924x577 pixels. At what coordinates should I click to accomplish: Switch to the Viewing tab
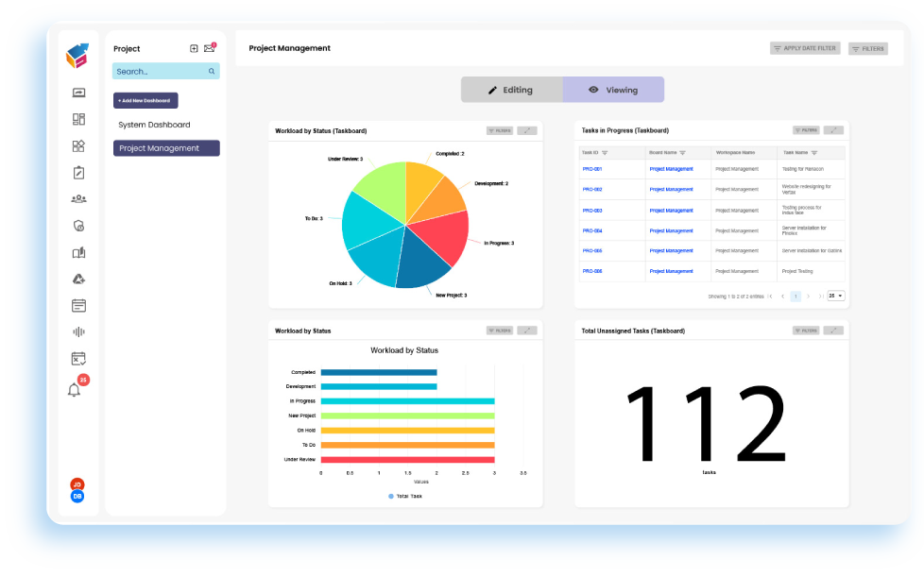pyautogui.click(x=612, y=89)
